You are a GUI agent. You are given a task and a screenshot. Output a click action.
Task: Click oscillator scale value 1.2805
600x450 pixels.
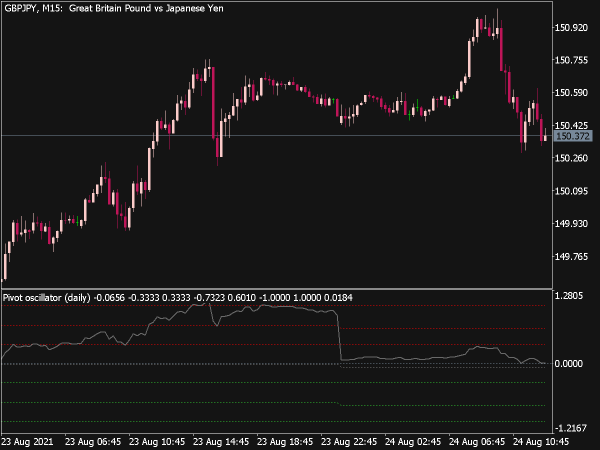click(569, 296)
